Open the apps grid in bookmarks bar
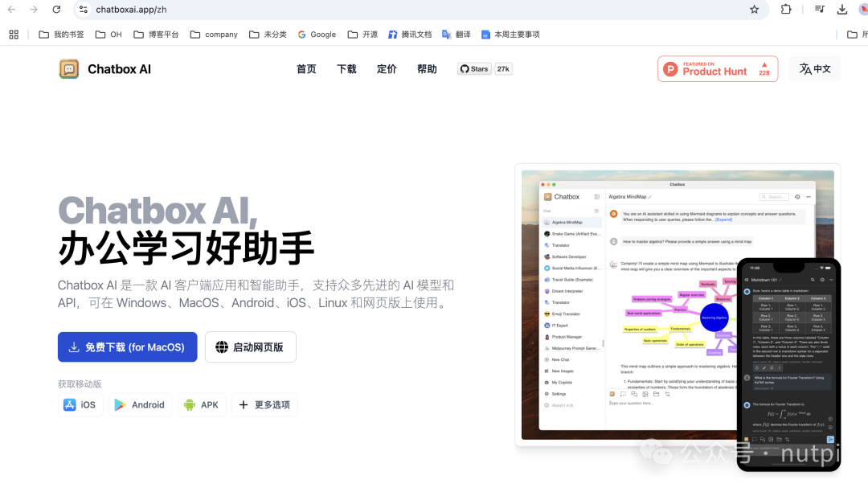 (14, 35)
